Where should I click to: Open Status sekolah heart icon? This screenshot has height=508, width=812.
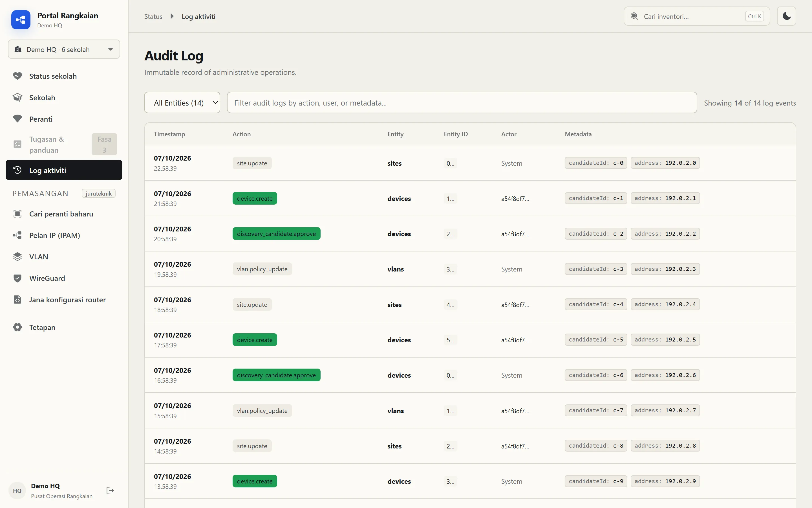click(17, 76)
